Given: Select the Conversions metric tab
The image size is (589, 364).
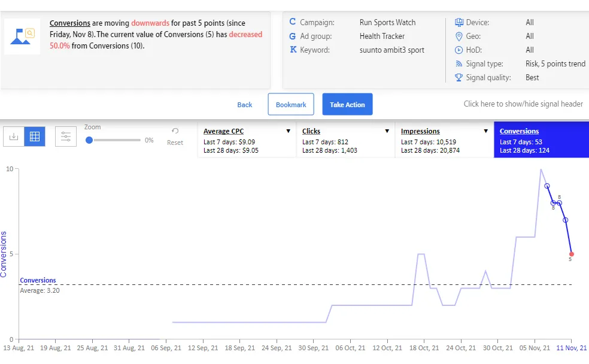Looking at the screenshot, I should coord(541,139).
